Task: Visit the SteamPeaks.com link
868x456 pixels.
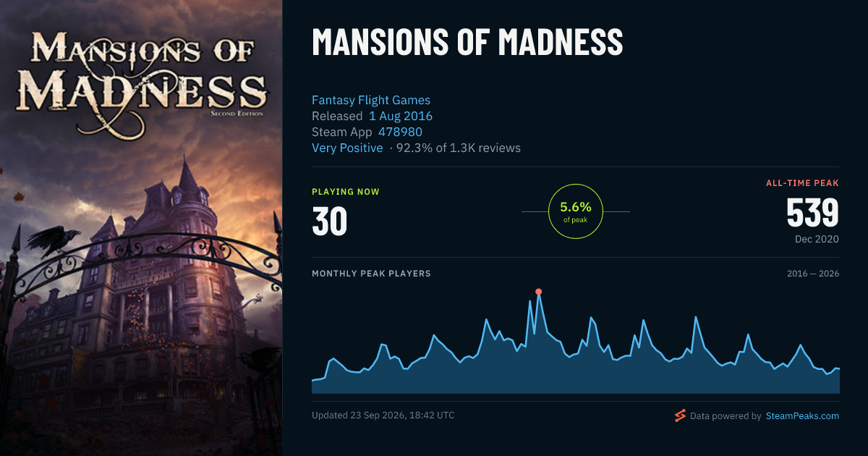Action: [802, 416]
